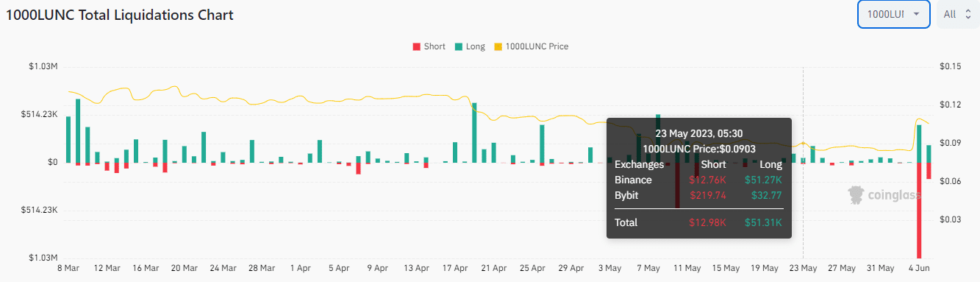Click the tooltip '1000LUNC Price:$0.0903' line
The image size is (980, 282).
tap(698, 149)
